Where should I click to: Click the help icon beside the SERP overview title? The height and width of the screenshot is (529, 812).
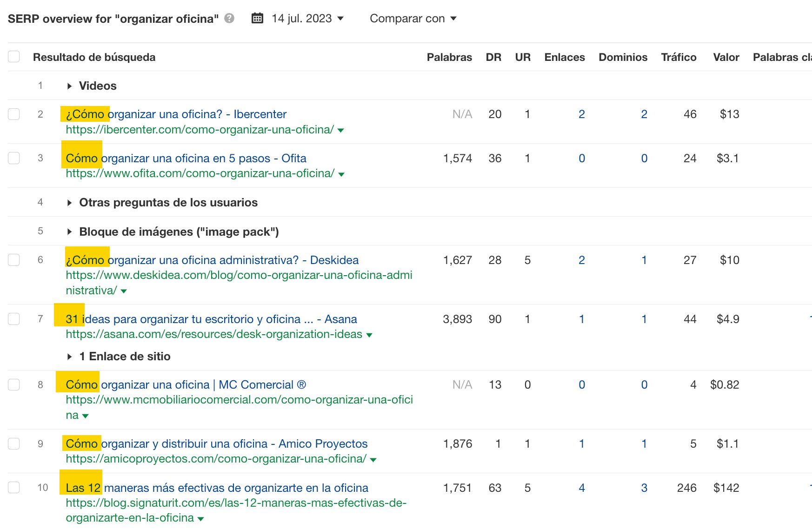228,19
